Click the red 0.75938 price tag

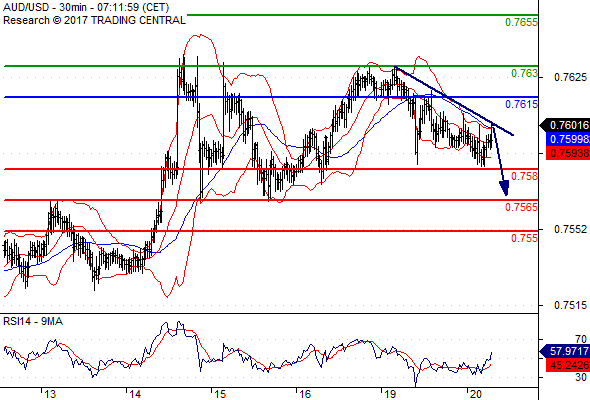pos(568,153)
